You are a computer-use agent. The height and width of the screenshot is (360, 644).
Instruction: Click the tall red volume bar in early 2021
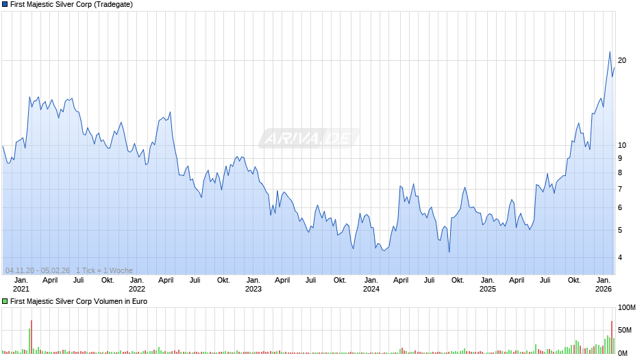click(32, 337)
